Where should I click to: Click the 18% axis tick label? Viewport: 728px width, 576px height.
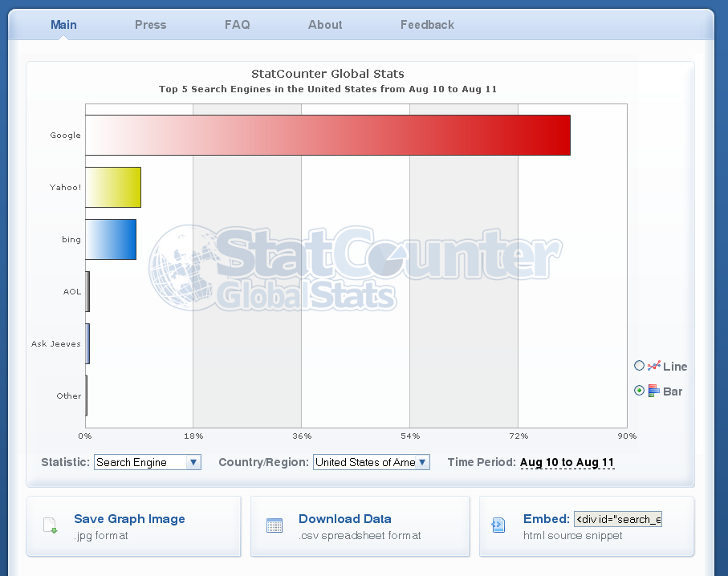pyautogui.click(x=193, y=436)
